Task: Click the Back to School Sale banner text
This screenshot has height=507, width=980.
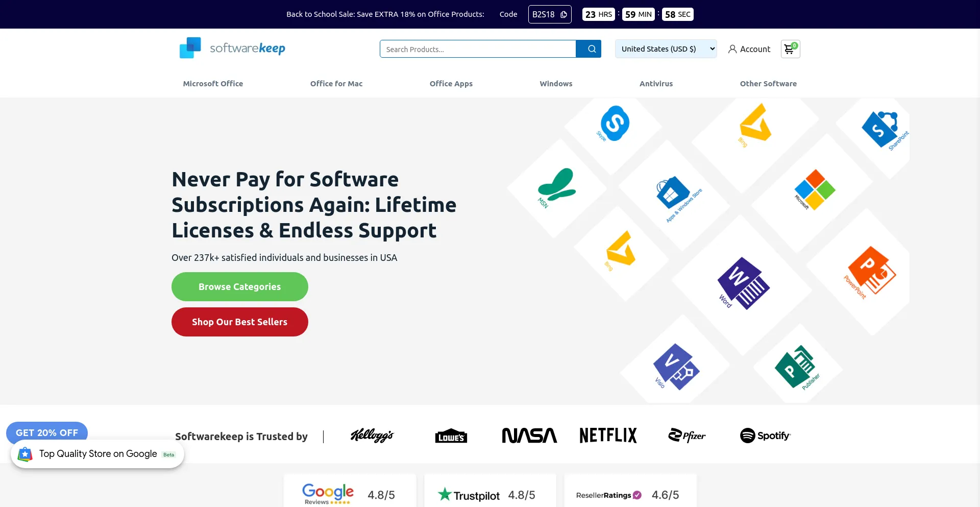Action: [385, 14]
